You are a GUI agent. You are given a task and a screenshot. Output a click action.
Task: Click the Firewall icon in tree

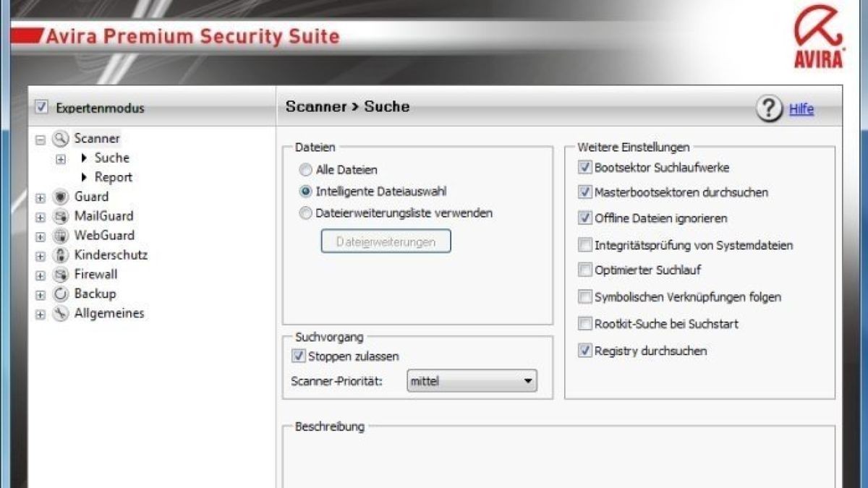(61, 275)
